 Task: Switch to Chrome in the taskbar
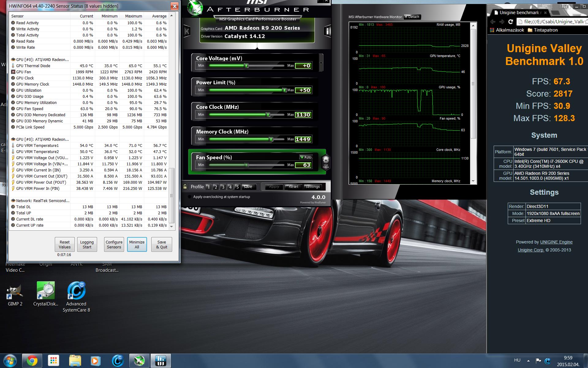(32, 361)
